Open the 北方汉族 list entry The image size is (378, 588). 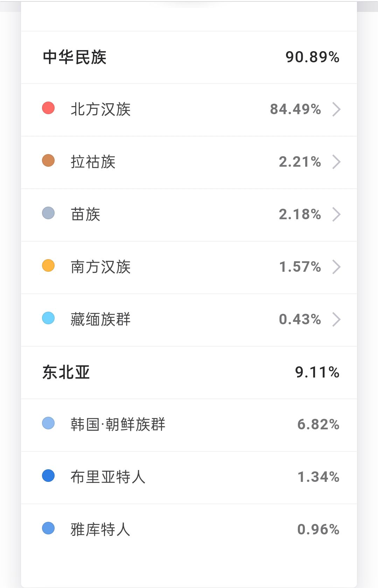coord(189,110)
